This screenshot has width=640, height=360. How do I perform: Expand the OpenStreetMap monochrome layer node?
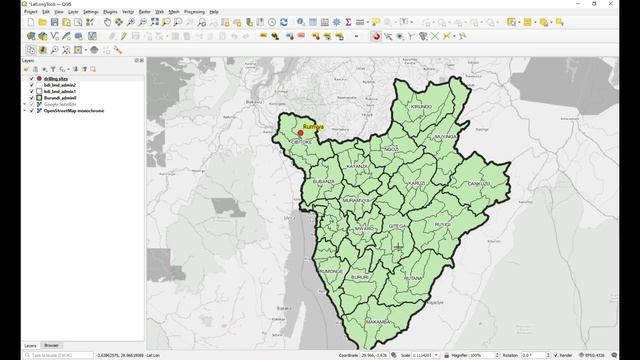[x=25, y=111]
